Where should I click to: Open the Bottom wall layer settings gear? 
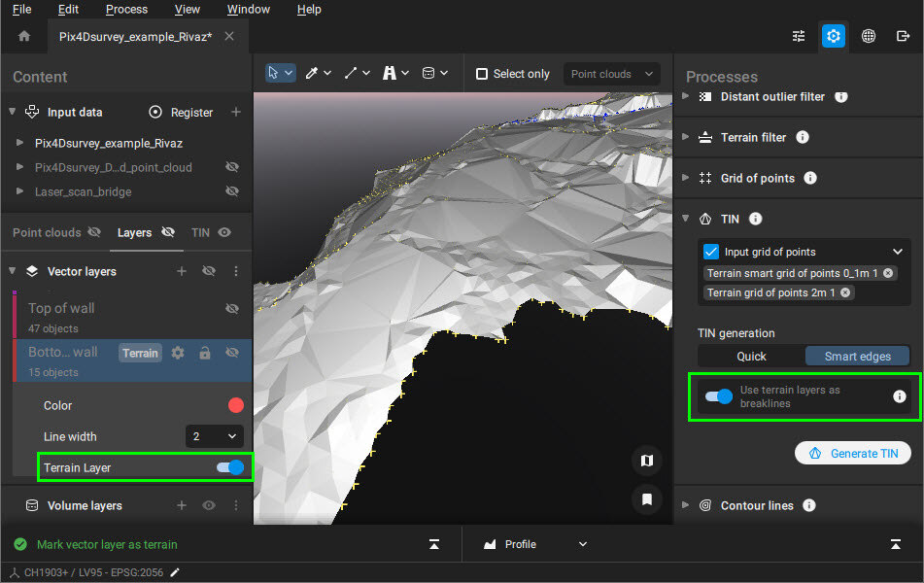(x=178, y=353)
